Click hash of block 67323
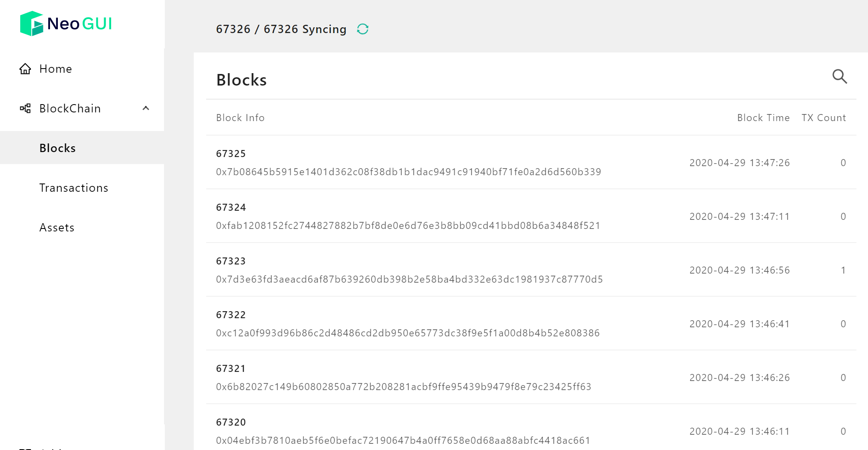Viewport: 868px width, 450px height. pos(409,279)
